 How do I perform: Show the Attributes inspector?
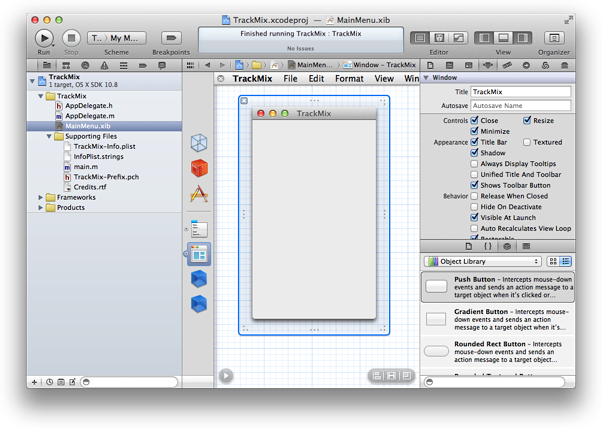click(x=488, y=65)
